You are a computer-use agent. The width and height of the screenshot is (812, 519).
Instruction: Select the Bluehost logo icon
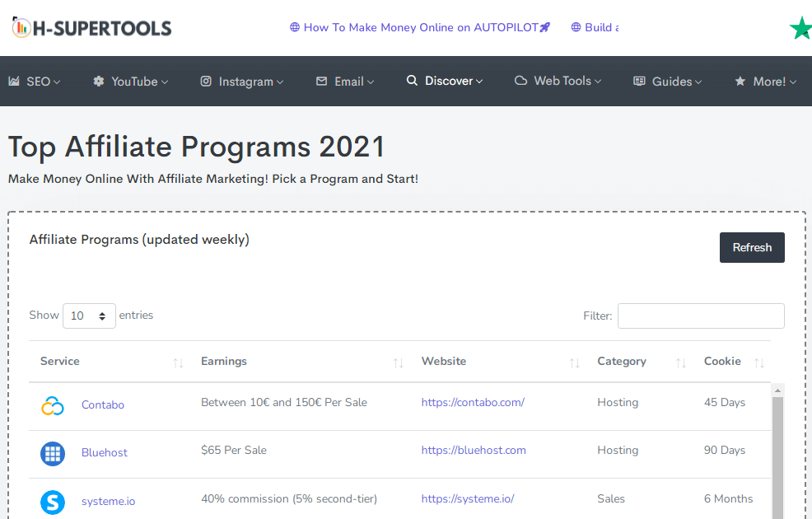52,453
